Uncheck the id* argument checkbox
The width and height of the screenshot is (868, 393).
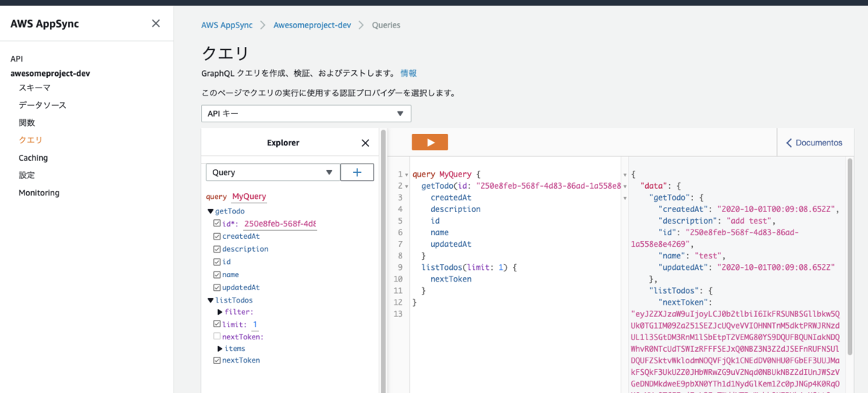[217, 224]
